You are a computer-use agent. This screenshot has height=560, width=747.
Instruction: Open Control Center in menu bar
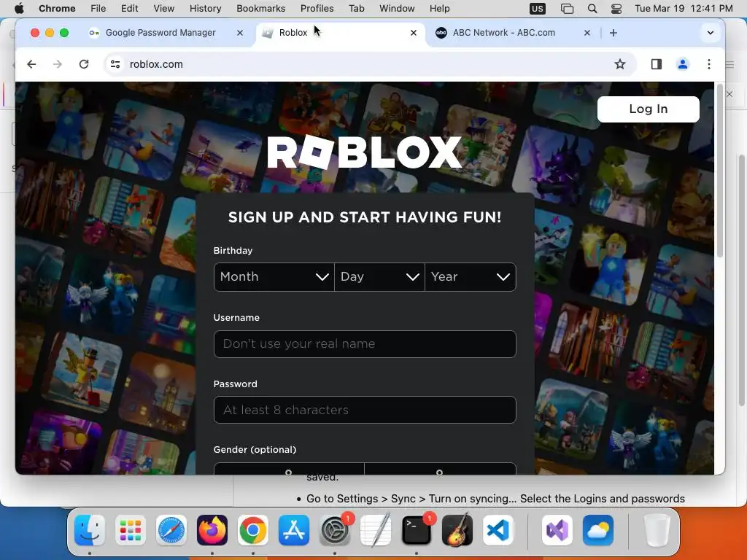[616, 8]
